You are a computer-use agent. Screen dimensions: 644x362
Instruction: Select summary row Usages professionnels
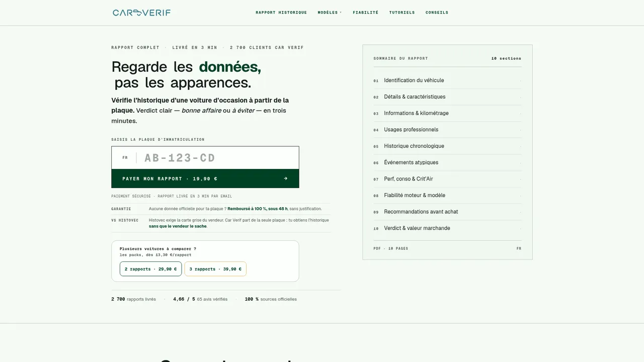coord(447,130)
